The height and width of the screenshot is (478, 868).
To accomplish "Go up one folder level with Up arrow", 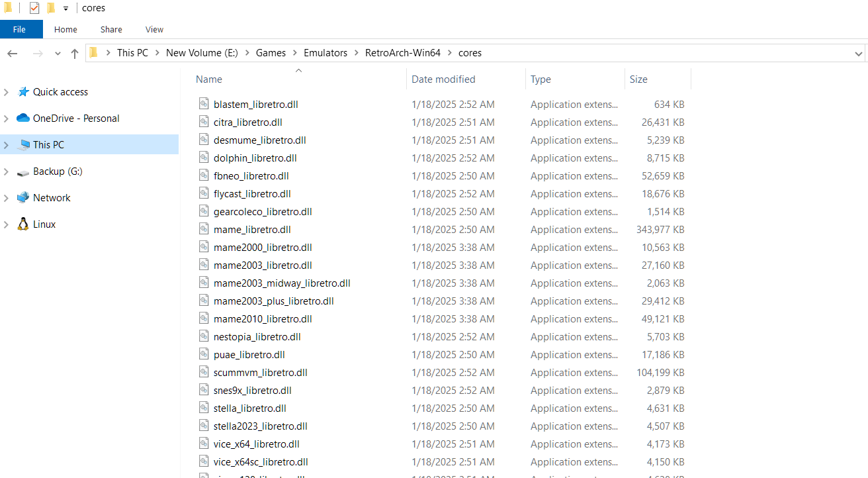I will click(74, 53).
